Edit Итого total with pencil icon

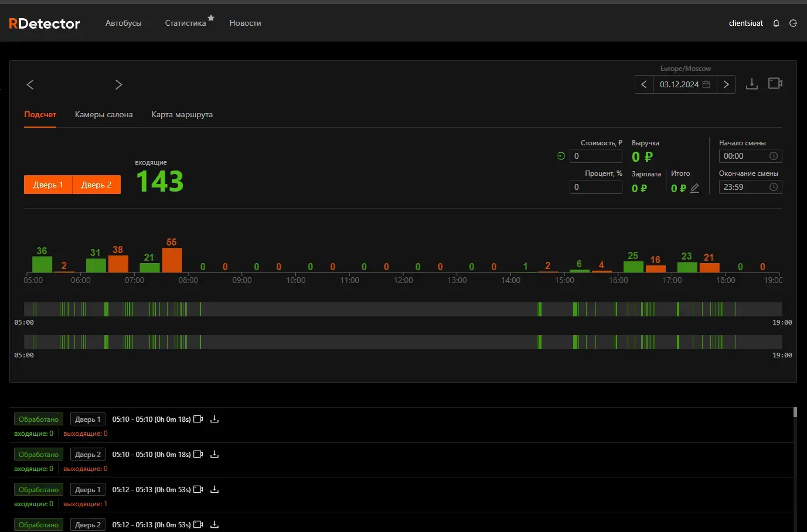coord(694,188)
